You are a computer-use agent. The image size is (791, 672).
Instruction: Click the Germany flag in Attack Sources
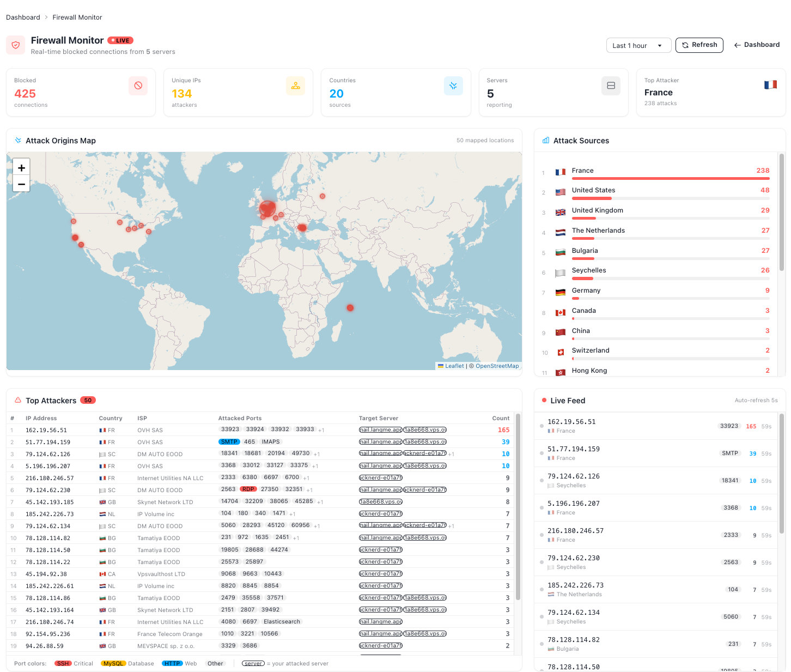[x=561, y=293]
